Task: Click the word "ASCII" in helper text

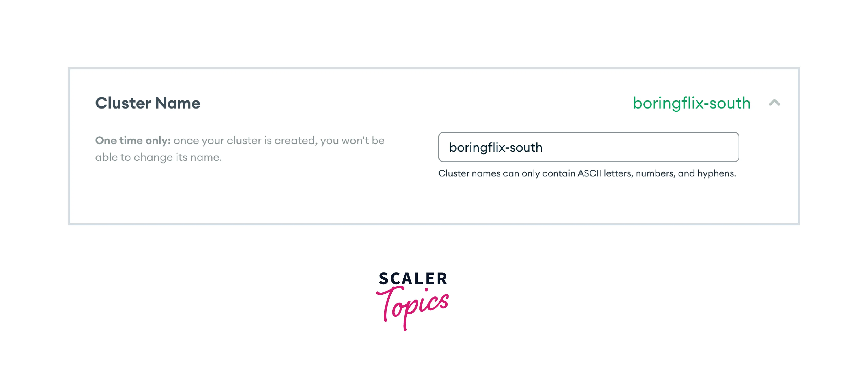Action: pyautogui.click(x=589, y=173)
